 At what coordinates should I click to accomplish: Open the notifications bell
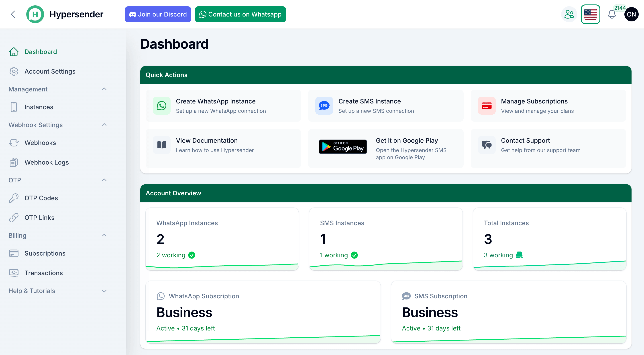(x=612, y=14)
